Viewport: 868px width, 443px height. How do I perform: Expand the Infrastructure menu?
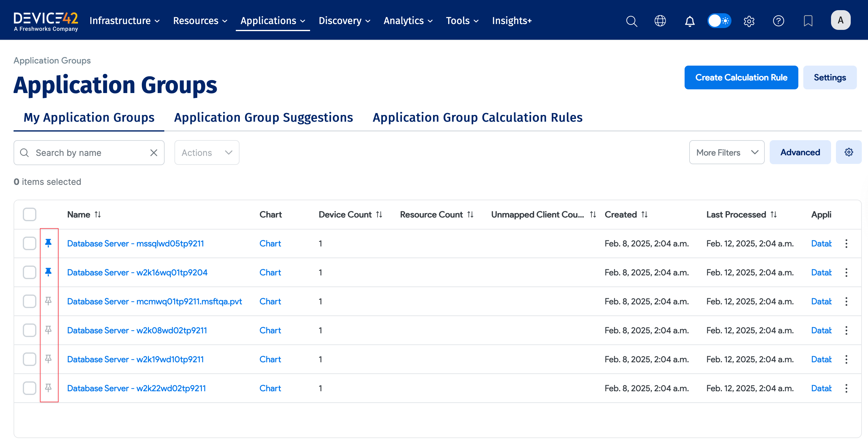pos(124,21)
